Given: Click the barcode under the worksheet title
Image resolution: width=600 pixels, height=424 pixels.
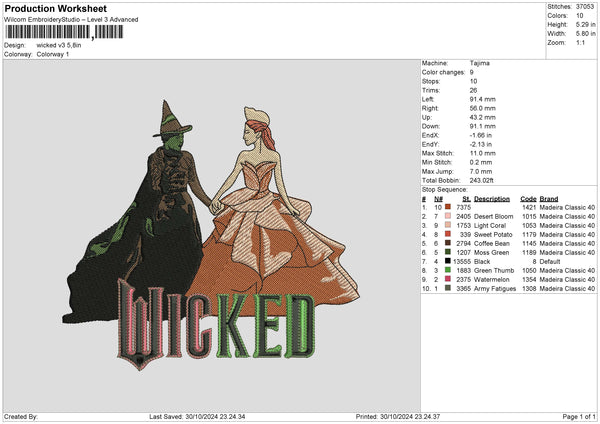Looking at the screenshot, I should (64, 32).
